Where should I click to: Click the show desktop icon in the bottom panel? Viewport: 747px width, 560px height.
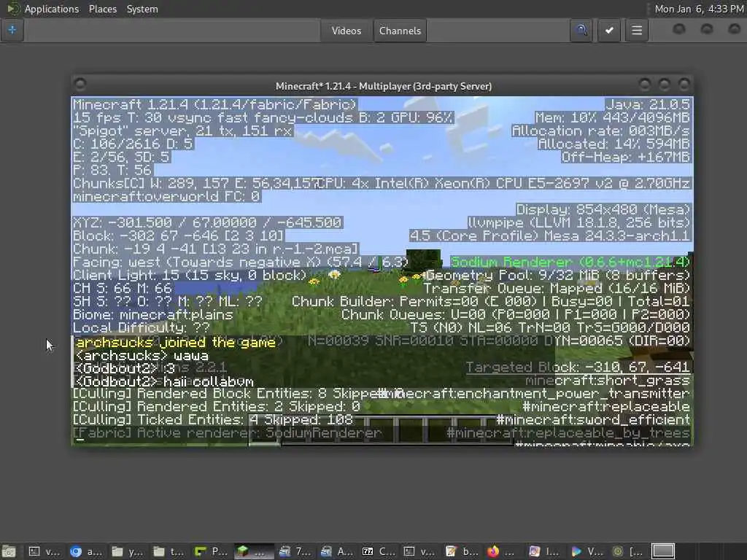pyautogui.click(x=9, y=551)
